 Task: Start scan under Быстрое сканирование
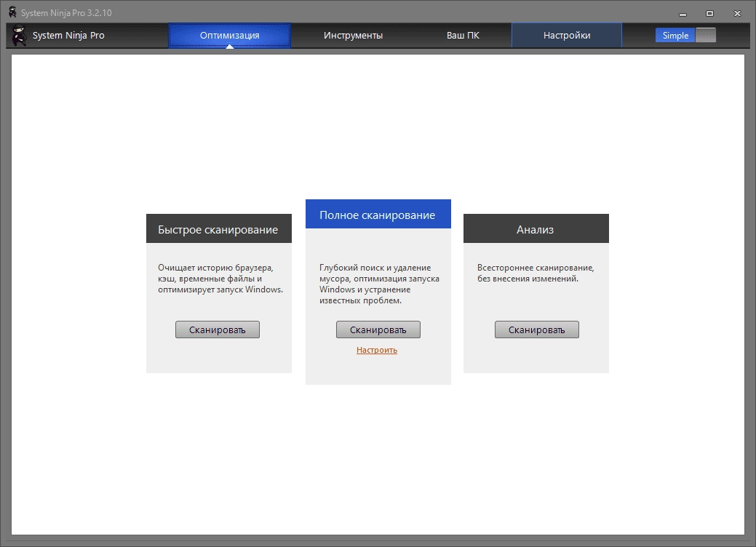218,330
